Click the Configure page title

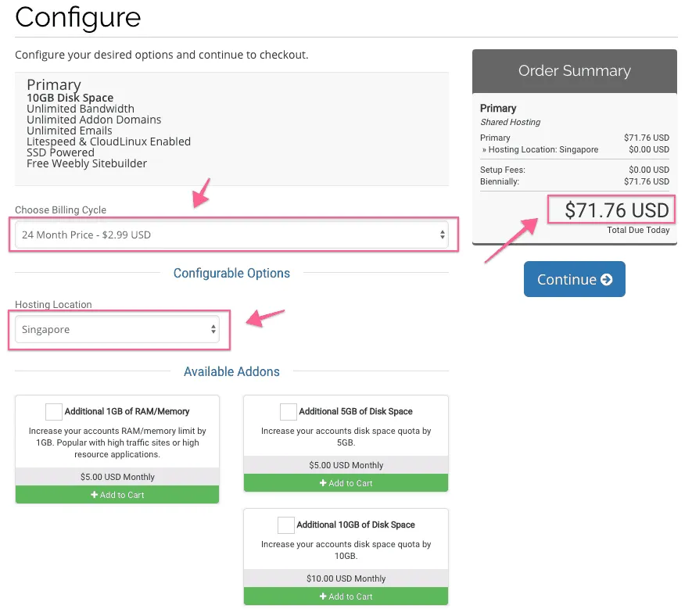[78, 18]
